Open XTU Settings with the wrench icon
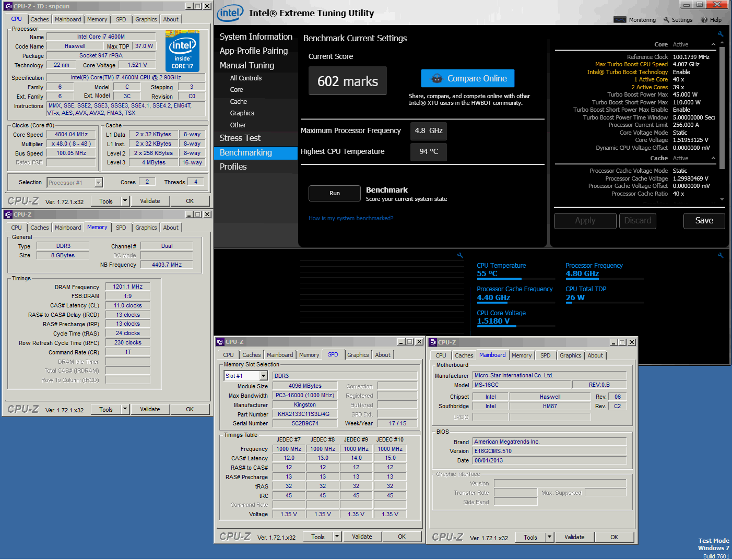 [678, 20]
